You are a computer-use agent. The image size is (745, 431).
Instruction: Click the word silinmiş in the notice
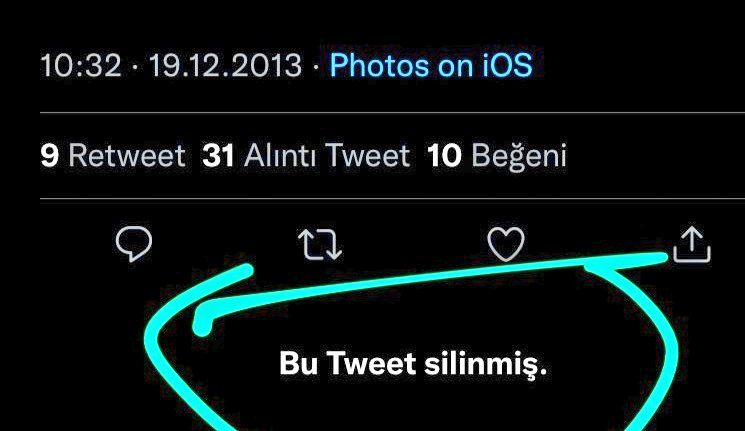pos(486,364)
